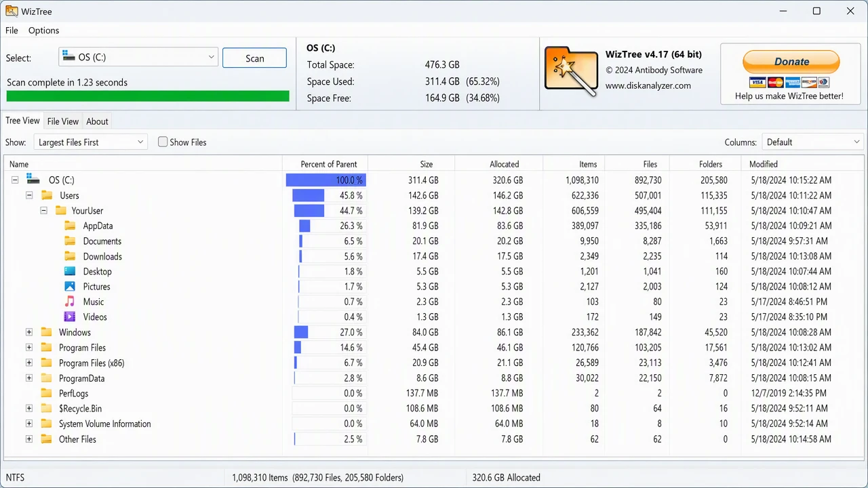Switch to the Tree View tab
Screen dimensions: 868x488
pos(22,121)
